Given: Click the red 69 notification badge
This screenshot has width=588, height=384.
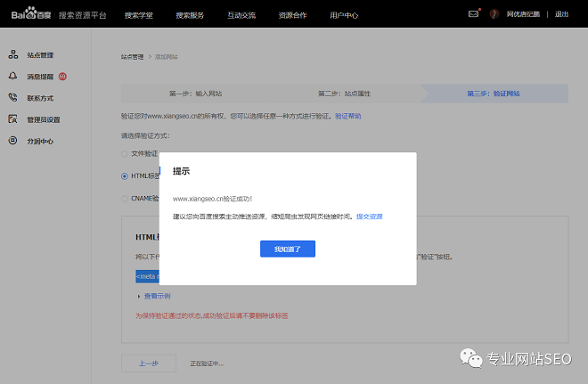Looking at the screenshot, I should click(62, 77).
